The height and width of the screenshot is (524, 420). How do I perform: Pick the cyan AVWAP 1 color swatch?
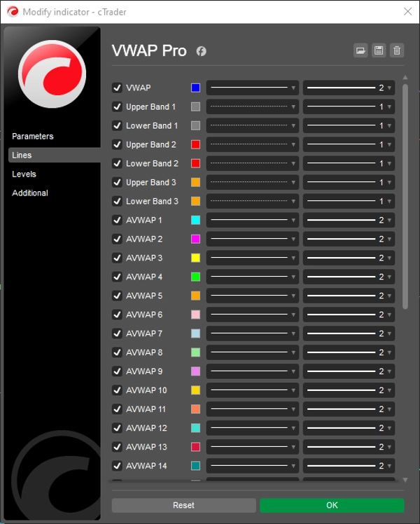(195, 220)
